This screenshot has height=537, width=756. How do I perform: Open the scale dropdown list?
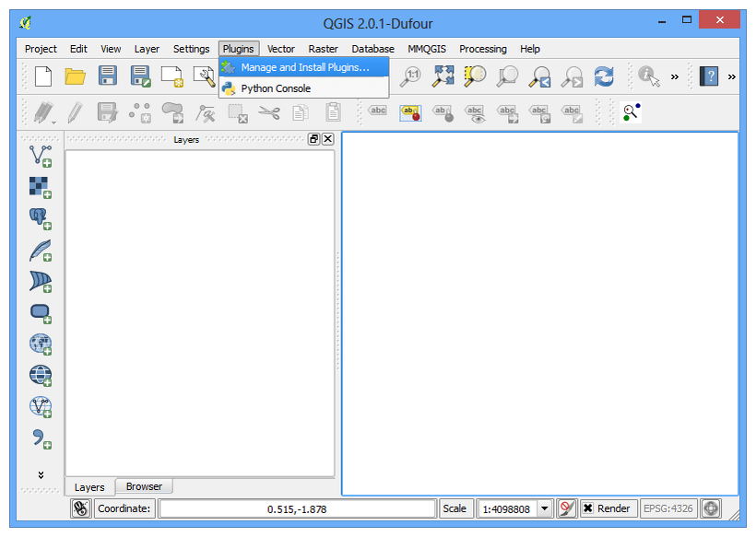pos(544,508)
